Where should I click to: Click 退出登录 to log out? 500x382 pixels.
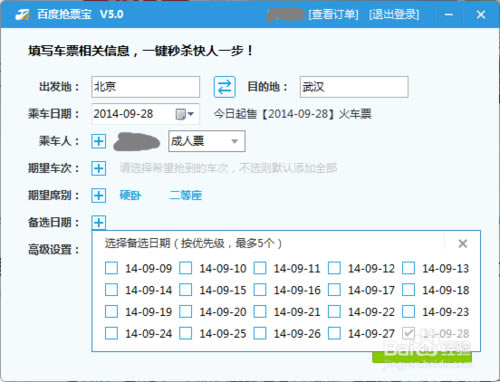click(394, 14)
